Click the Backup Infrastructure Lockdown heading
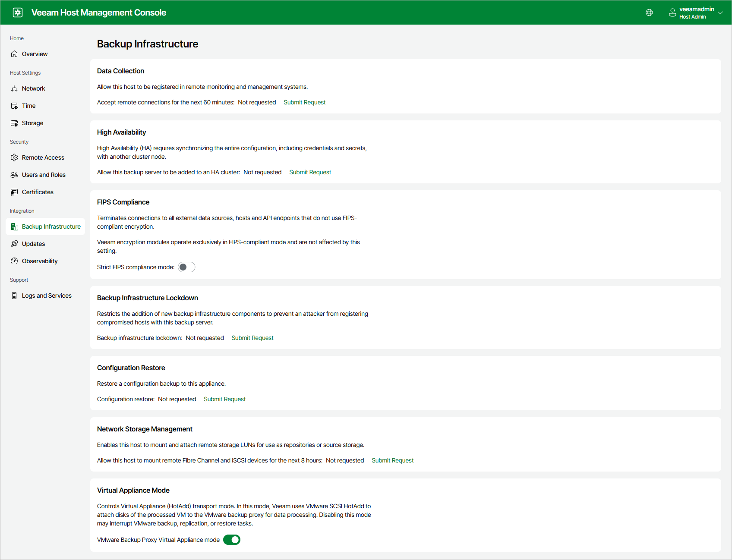This screenshot has width=732, height=560. 148,298
